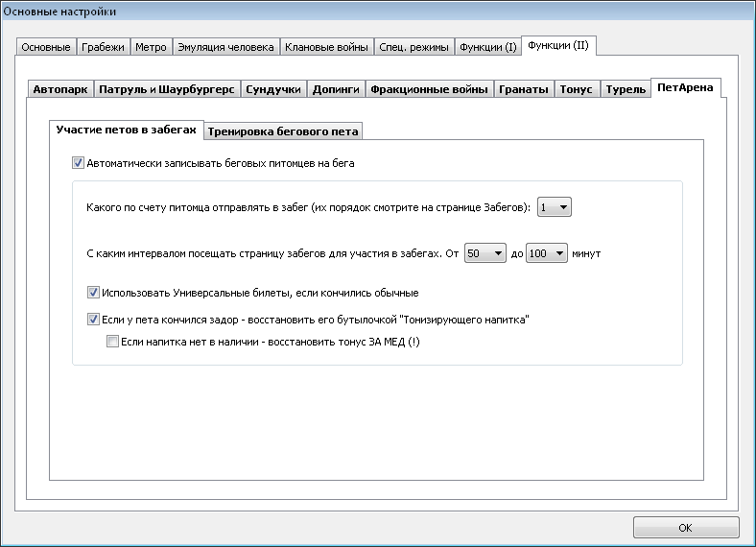This screenshot has height=547, width=756.
Task: Click the OK button
Action: (x=686, y=528)
